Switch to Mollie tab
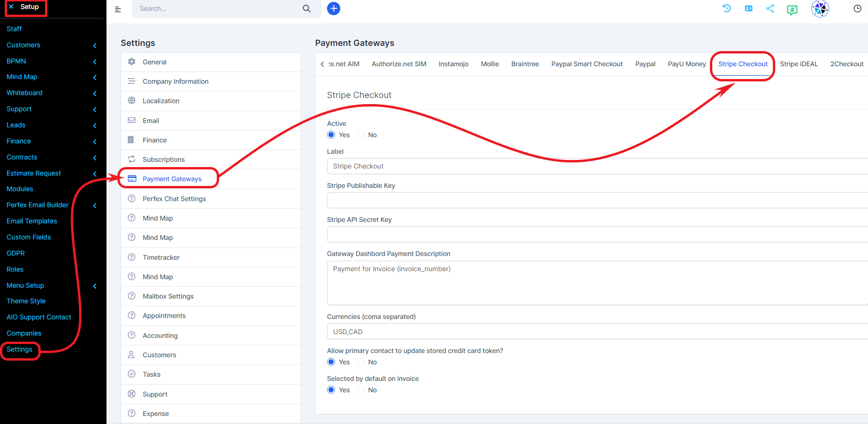The height and width of the screenshot is (424, 868). click(x=490, y=64)
